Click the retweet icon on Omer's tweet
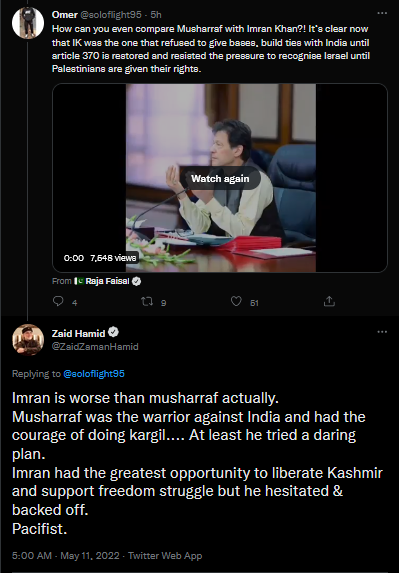 (147, 301)
